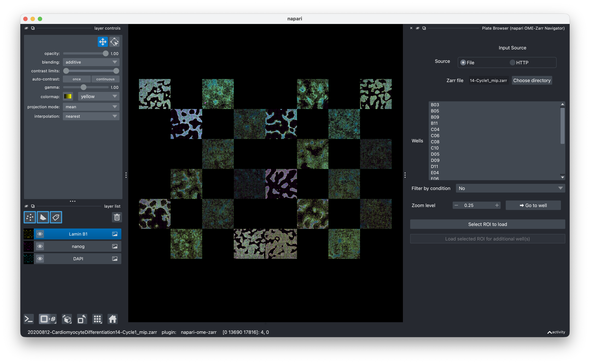Click the Choose directory button
Image resolution: width=590 pixels, height=364 pixels.
(x=532, y=80)
